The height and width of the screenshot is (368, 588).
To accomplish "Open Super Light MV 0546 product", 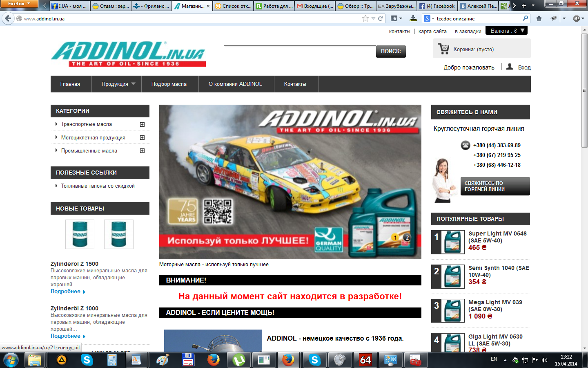I will click(x=497, y=237).
